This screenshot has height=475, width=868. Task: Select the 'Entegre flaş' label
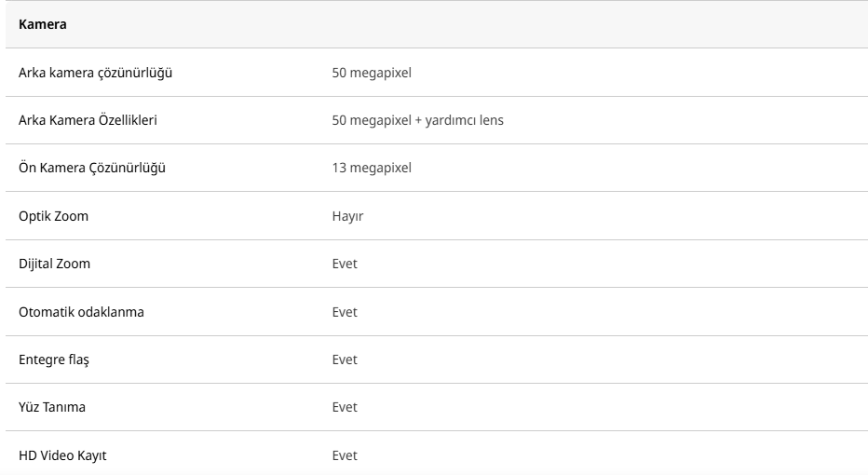pyautogui.click(x=54, y=360)
